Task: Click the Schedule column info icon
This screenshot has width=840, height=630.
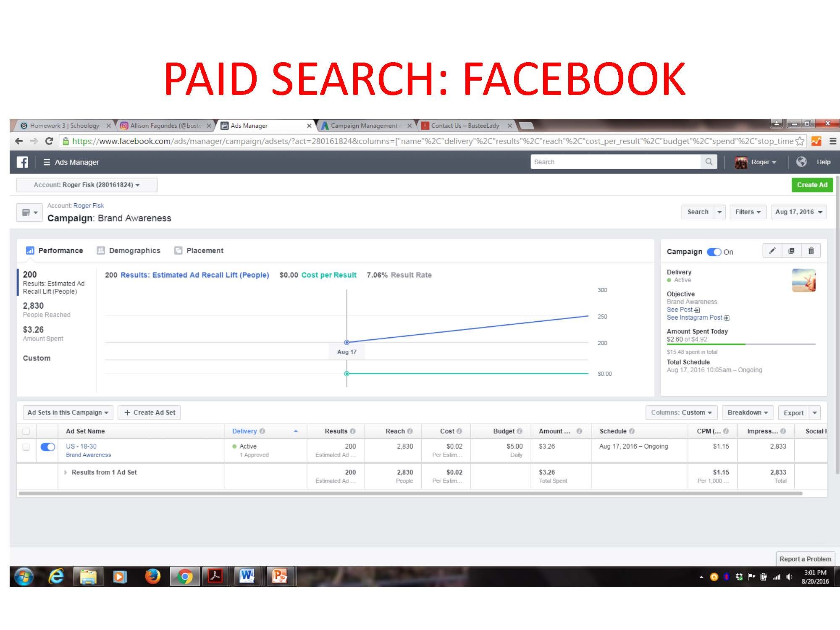Action: 632,431
